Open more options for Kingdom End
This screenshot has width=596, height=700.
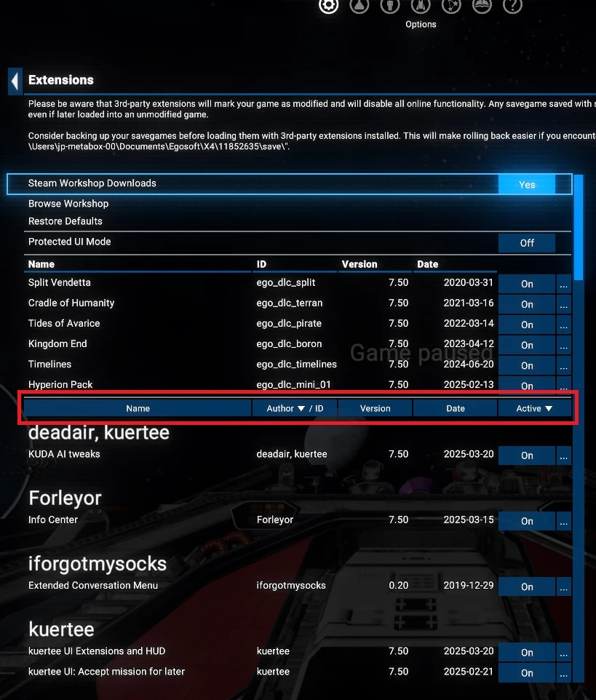(564, 346)
